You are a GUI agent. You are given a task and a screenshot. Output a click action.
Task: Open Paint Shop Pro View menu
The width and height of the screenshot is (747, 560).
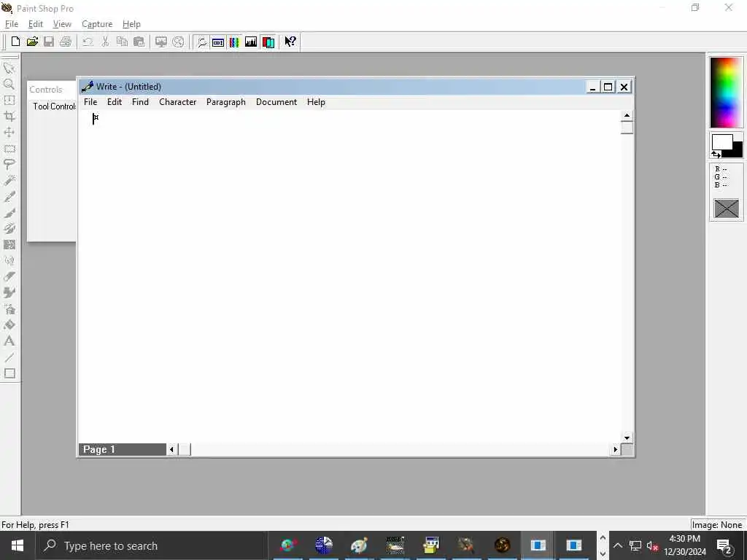point(62,24)
